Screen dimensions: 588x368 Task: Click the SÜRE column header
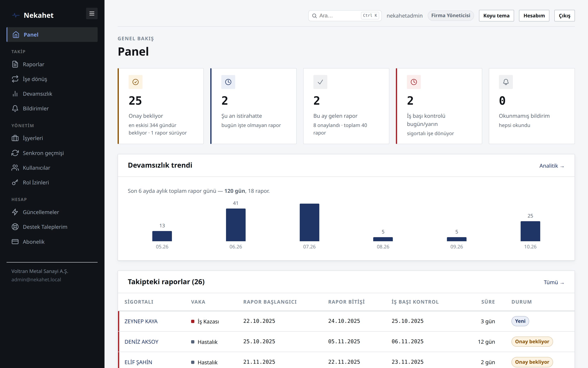coord(488,302)
